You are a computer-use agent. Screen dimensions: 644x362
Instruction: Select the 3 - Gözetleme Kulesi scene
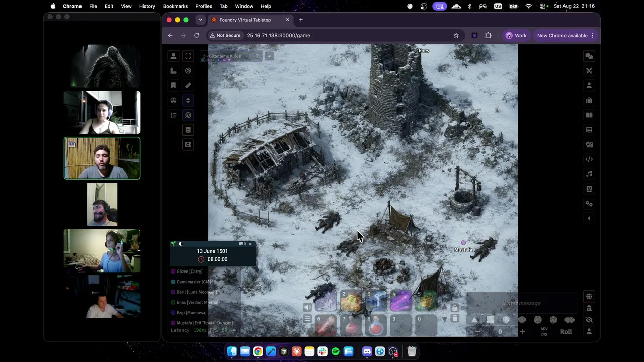tap(231, 56)
